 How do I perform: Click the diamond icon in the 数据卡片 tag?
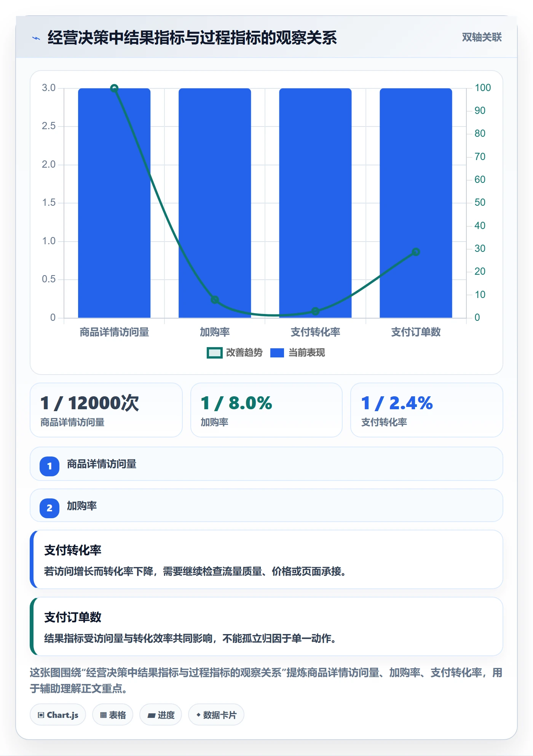(198, 715)
